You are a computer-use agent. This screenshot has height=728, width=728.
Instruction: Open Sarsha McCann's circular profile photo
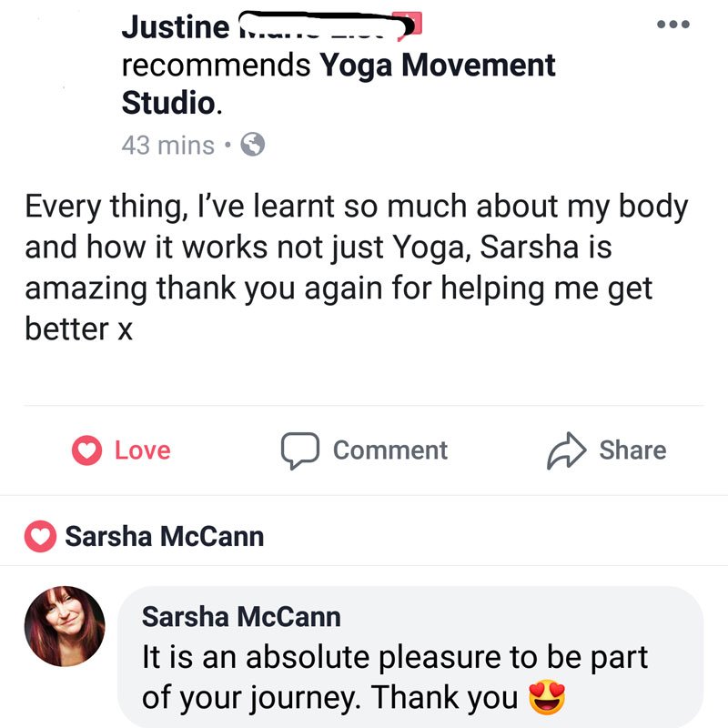pos(65,626)
